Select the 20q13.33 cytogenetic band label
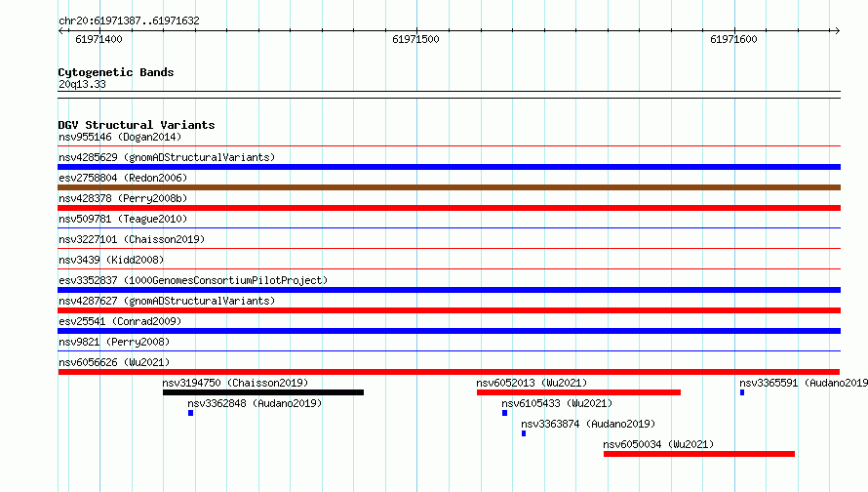This screenshot has height=492, width=868. point(82,84)
